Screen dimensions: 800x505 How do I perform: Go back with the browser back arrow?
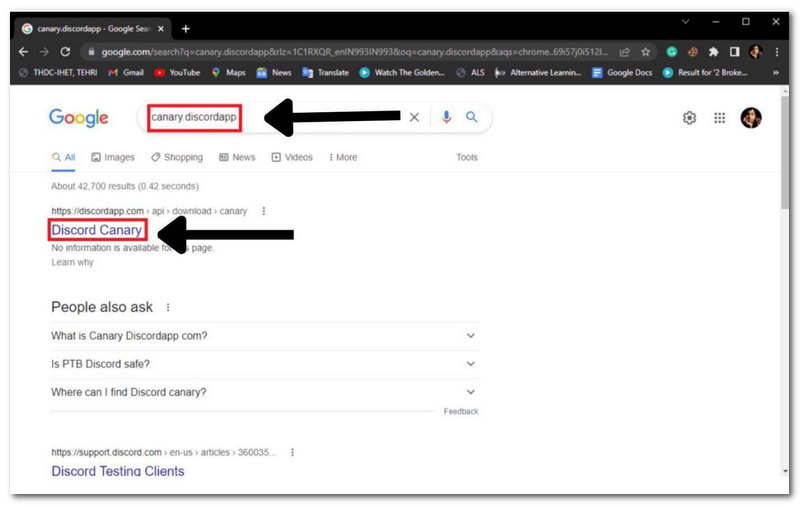point(23,52)
